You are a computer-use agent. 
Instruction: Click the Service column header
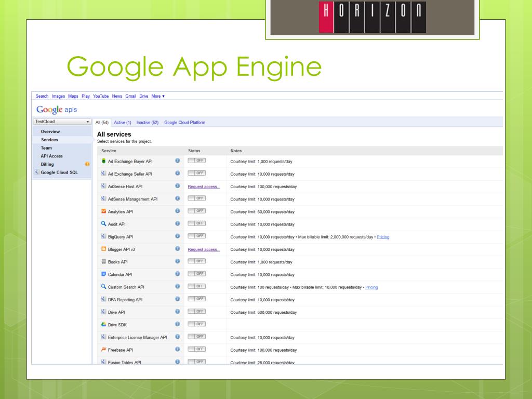pyautogui.click(x=109, y=151)
